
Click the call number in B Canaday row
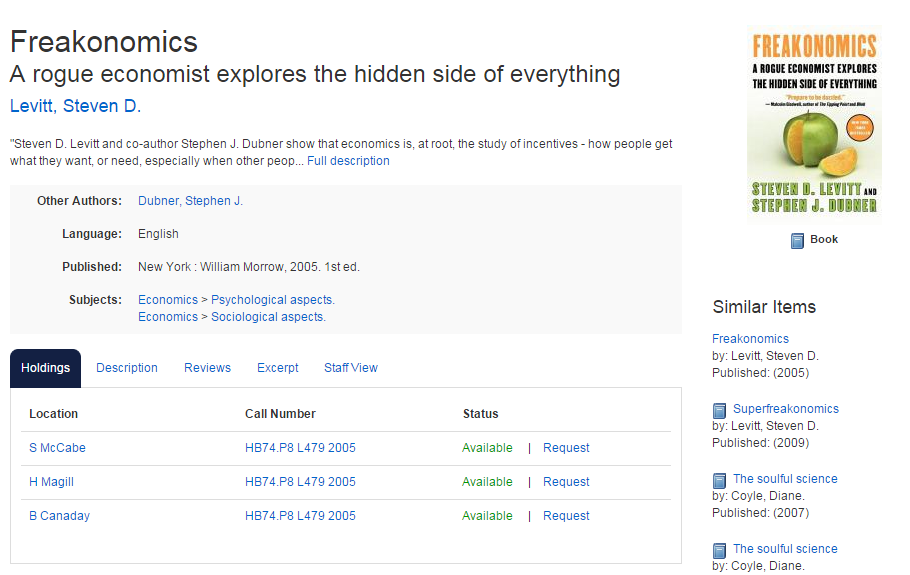click(x=300, y=516)
